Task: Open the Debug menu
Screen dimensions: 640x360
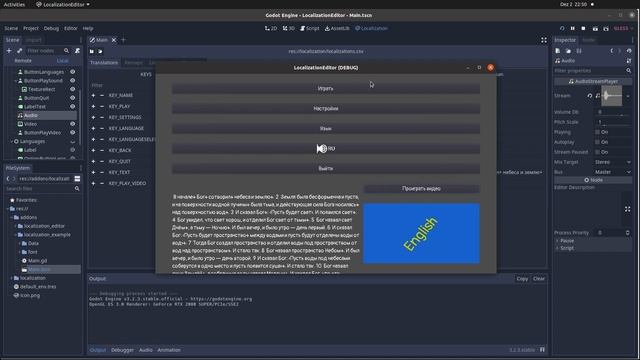Action: 51,28
